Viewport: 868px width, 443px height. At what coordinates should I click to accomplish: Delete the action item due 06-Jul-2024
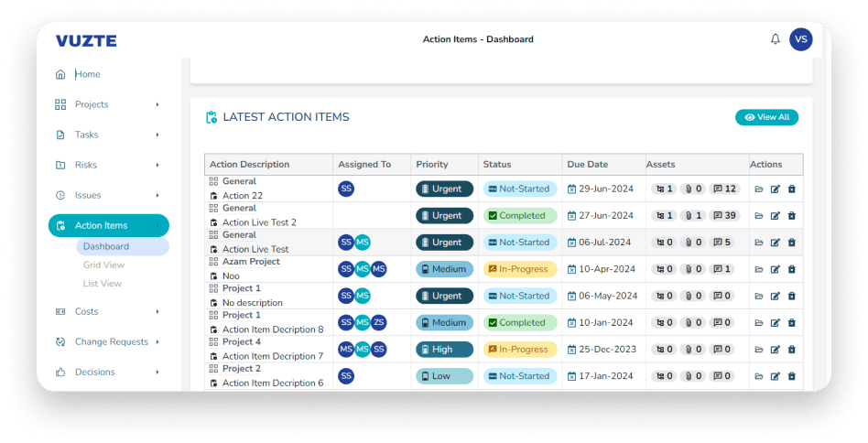click(x=792, y=243)
